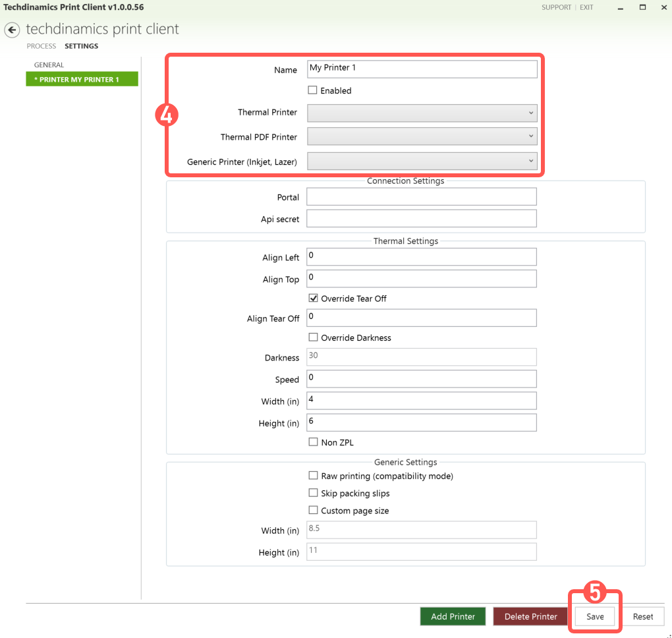Save the printer settings

click(x=595, y=616)
